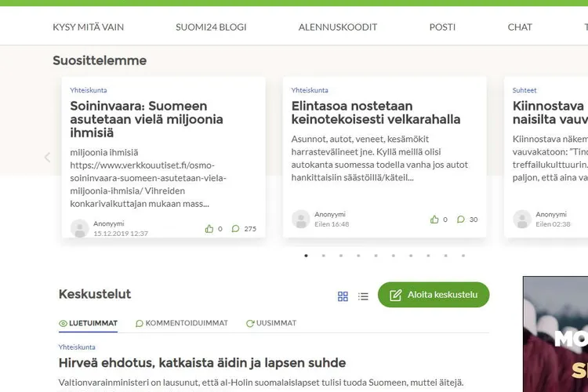Click thumbs-up icon on Soininvaara card

point(209,229)
